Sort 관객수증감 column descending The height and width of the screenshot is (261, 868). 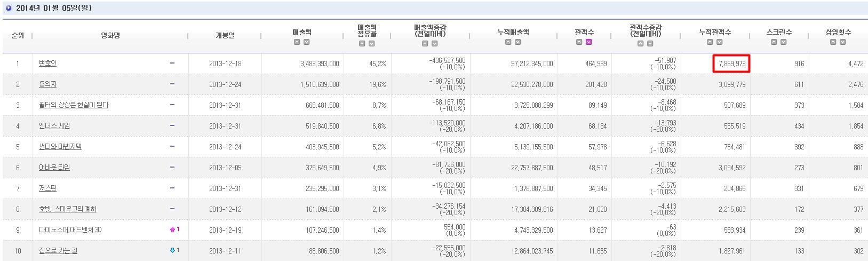click(x=650, y=44)
